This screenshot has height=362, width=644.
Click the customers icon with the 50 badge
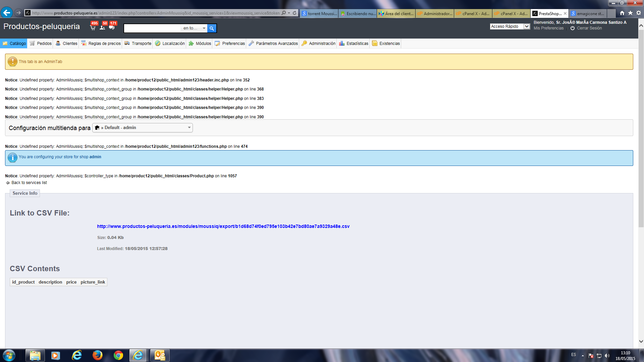(103, 27)
